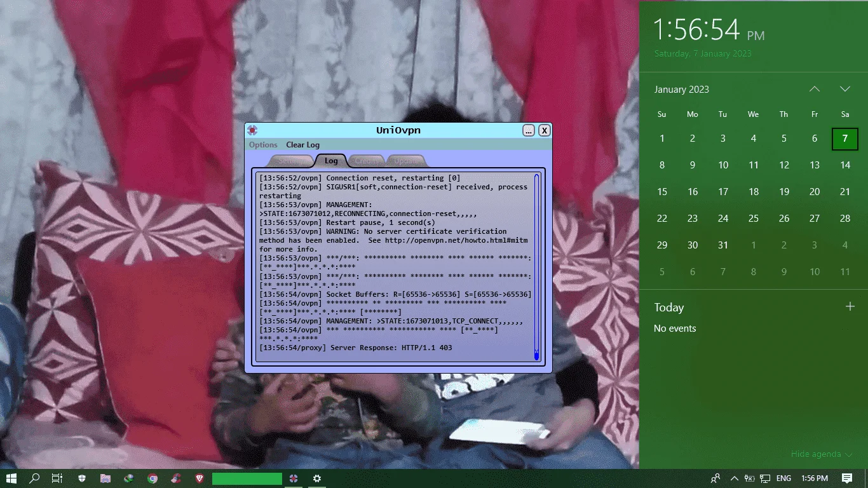The image size is (868, 488).
Task: Click the log line 'Server Response: HTTP/1.1 403'
Action: click(356, 348)
